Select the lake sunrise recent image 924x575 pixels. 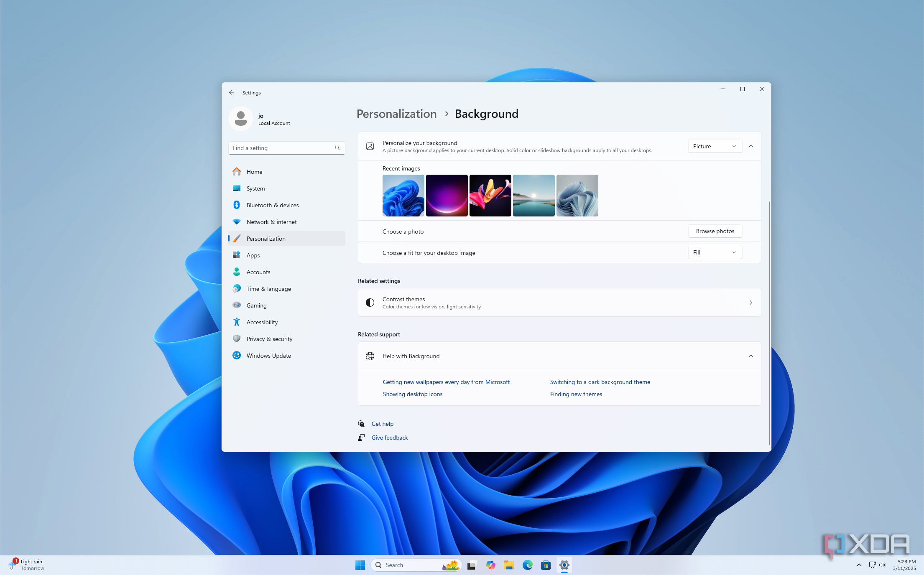pos(534,196)
